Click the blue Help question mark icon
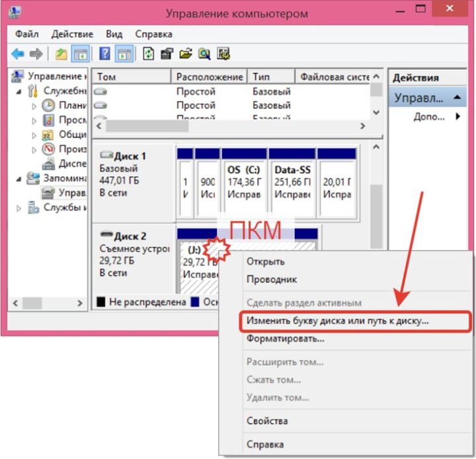The image size is (476, 459). tap(104, 54)
